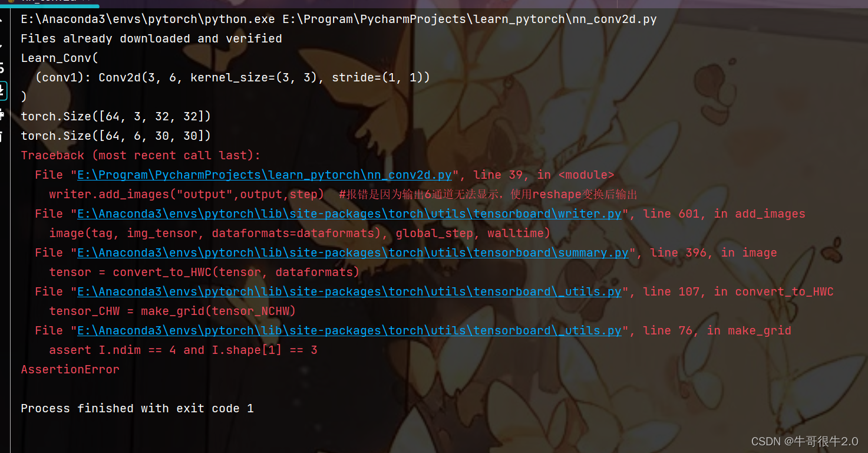Click the torch.Size([64, 6, 30, 30]) output
The width and height of the screenshot is (868, 453).
point(115,136)
